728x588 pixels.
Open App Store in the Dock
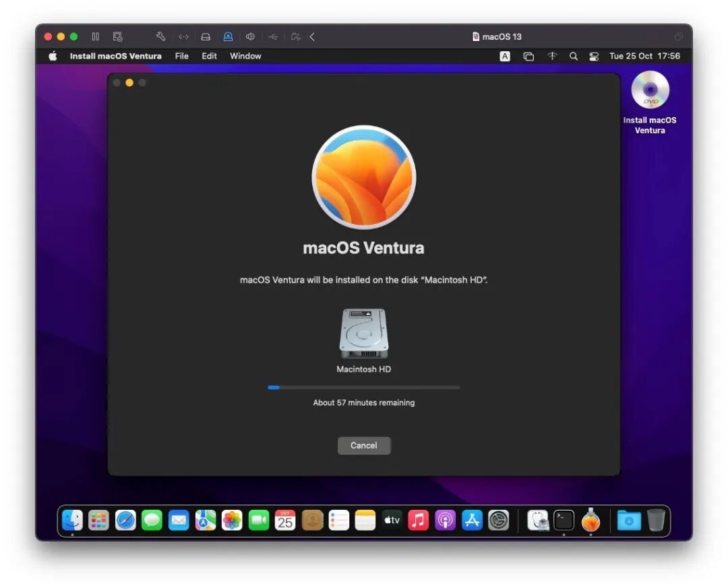pos(472,520)
